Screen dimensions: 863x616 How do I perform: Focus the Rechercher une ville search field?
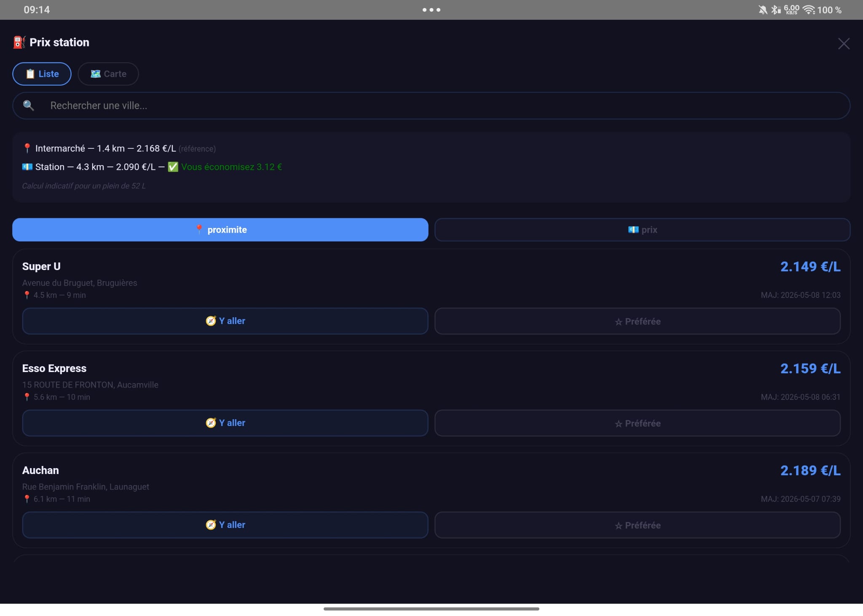coord(431,105)
